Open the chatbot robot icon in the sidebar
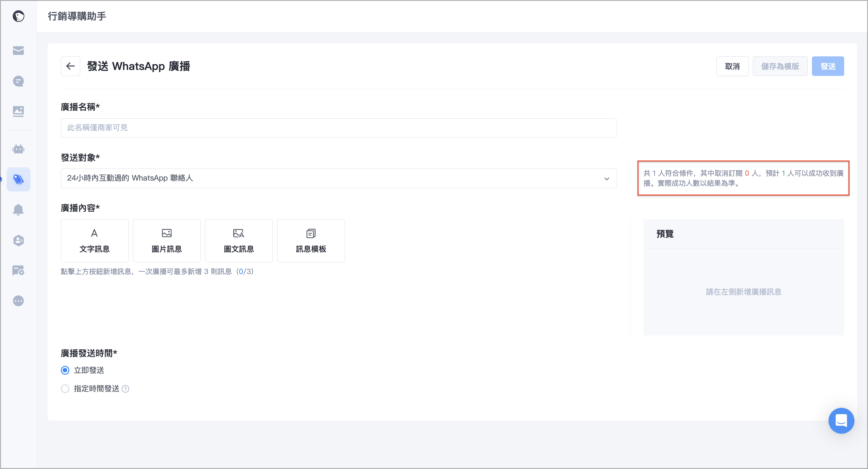The height and width of the screenshot is (469, 868). [18, 149]
